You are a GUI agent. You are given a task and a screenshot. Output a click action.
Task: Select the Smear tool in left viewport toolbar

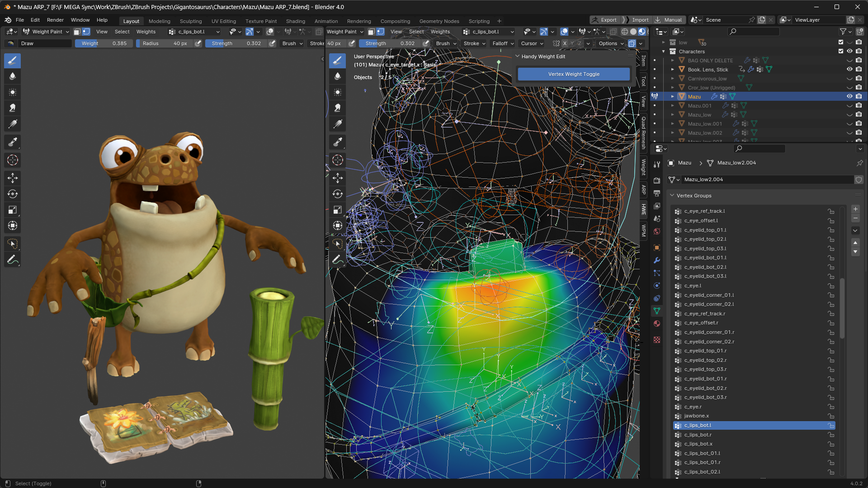click(x=13, y=108)
